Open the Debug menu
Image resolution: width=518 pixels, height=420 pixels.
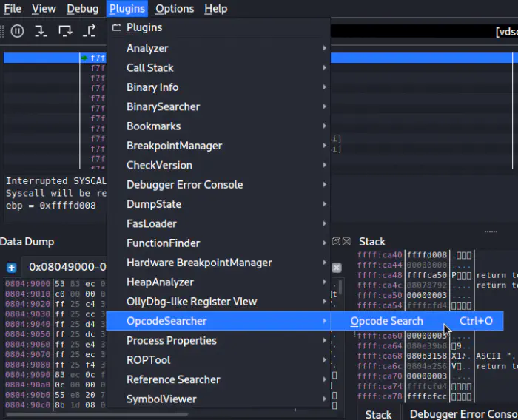click(x=82, y=9)
